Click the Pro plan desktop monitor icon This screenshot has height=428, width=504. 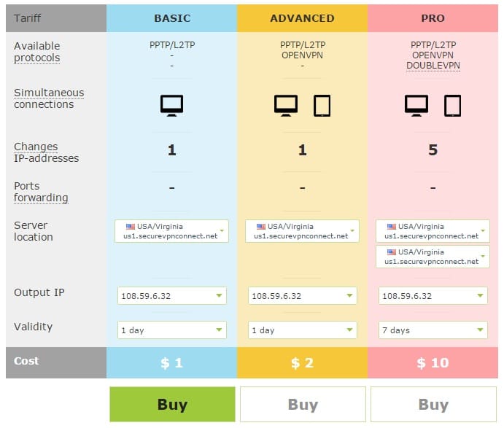(x=416, y=106)
